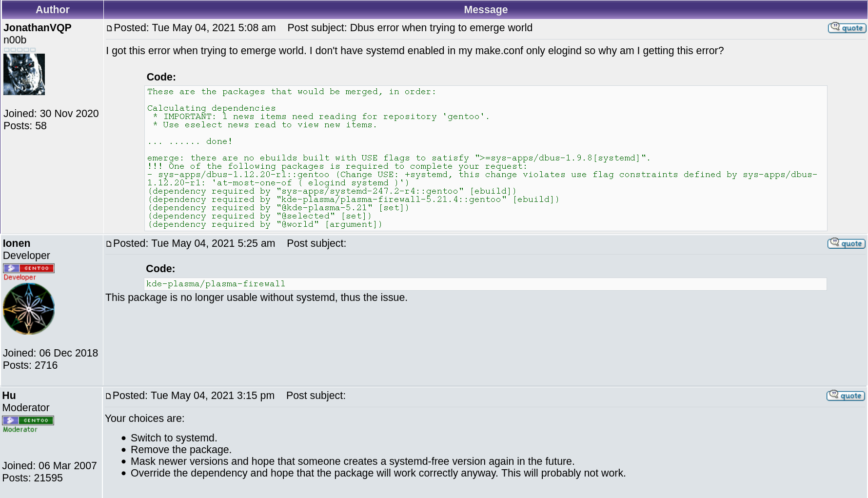The image size is (868, 498).
Task: Click the Hu author name
Action: point(9,396)
